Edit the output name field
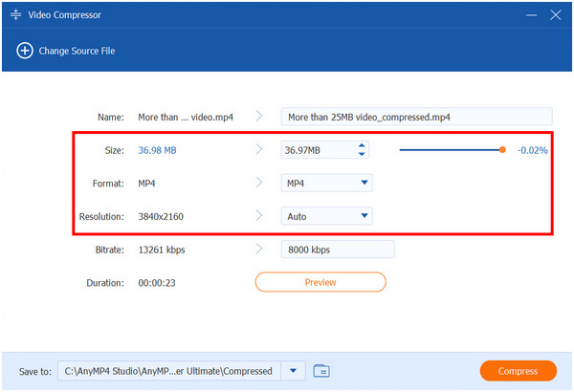The width and height of the screenshot is (574, 392). (x=416, y=117)
